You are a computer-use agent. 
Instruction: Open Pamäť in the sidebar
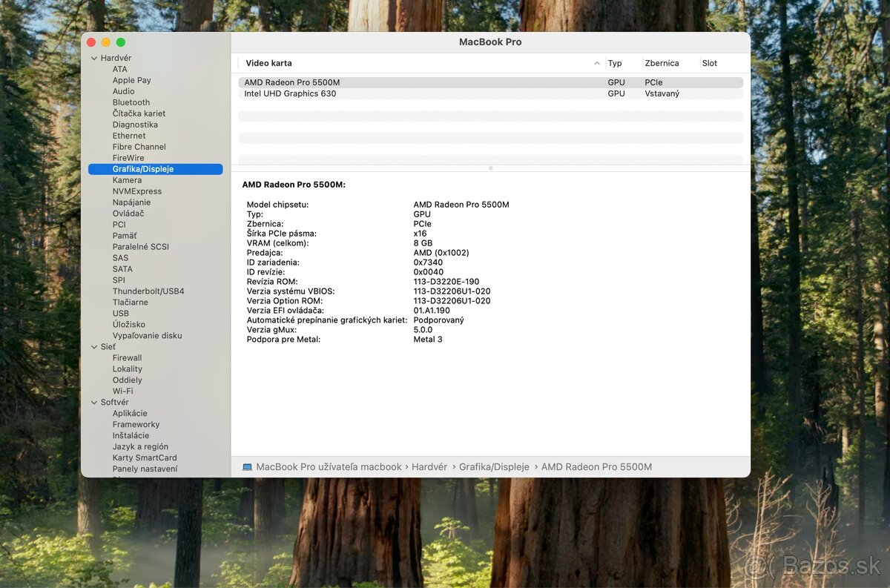click(124, 236)
